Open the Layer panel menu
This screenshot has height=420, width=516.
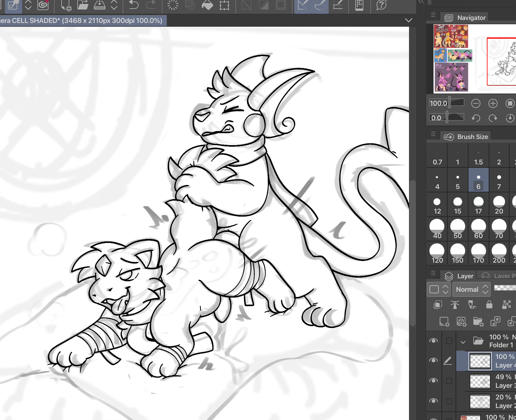[x=433, y=273]
